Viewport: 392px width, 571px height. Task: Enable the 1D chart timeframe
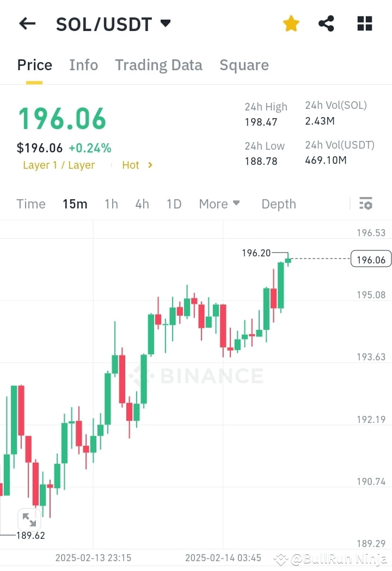(x=174, y=204)
